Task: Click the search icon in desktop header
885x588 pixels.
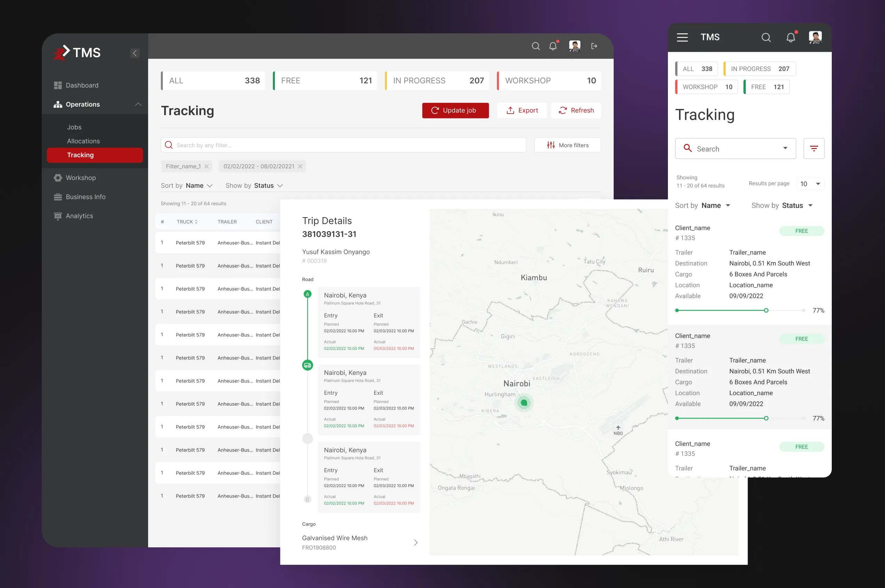Action: tap(536, 46)
